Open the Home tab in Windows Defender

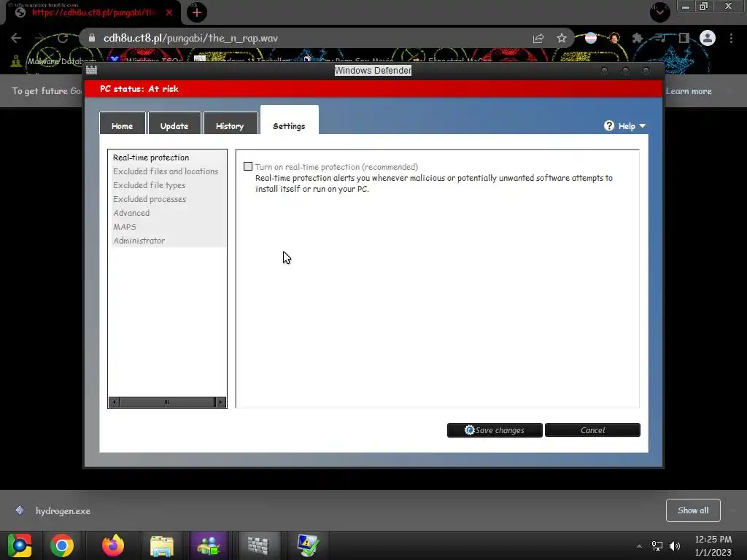[x=123, y=123]
